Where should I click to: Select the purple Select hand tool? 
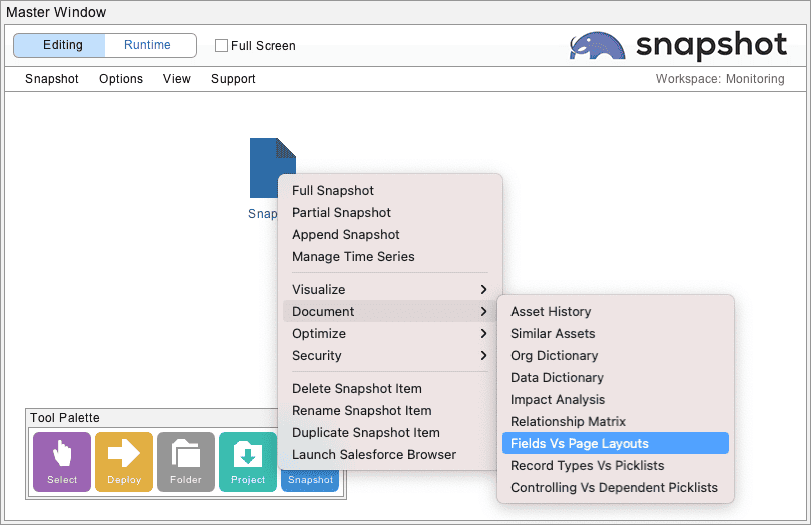pyautogui.click(x=62, y=462)
